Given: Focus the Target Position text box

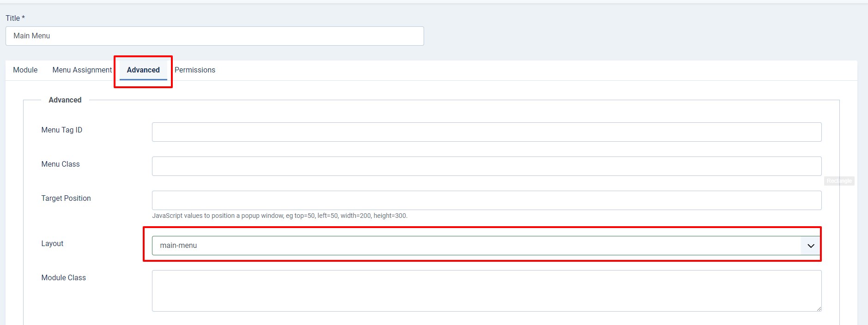Looking at the screenshot, I should click(486, 200).
